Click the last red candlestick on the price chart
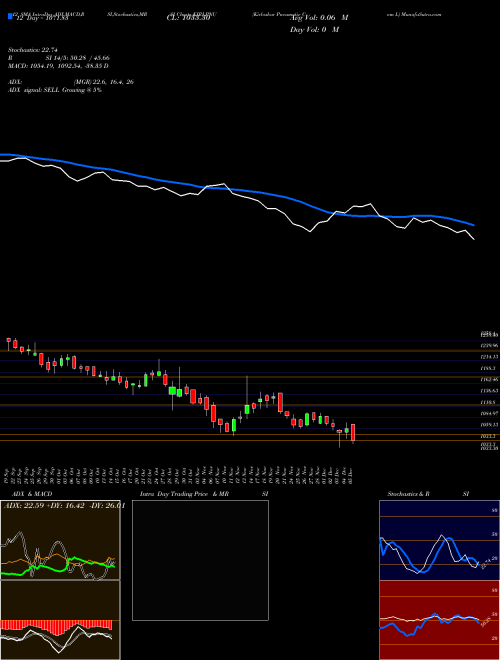The image size is (500, 660). (353, 433)
